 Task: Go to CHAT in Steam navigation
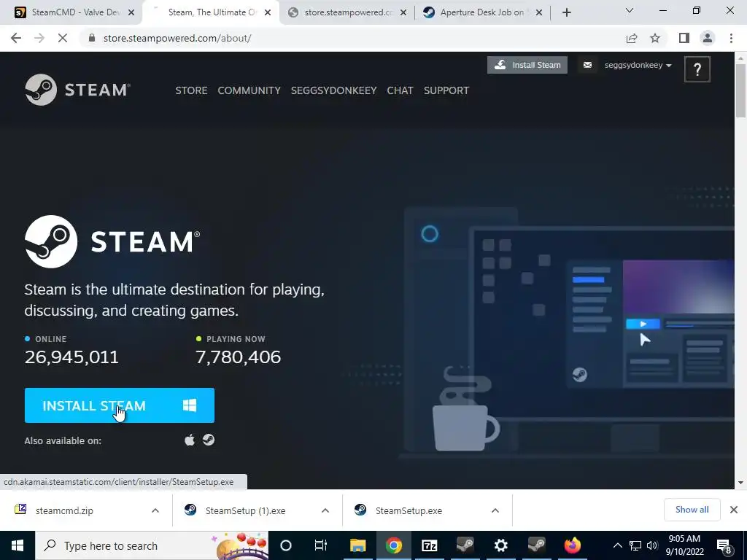pos(400,90)
